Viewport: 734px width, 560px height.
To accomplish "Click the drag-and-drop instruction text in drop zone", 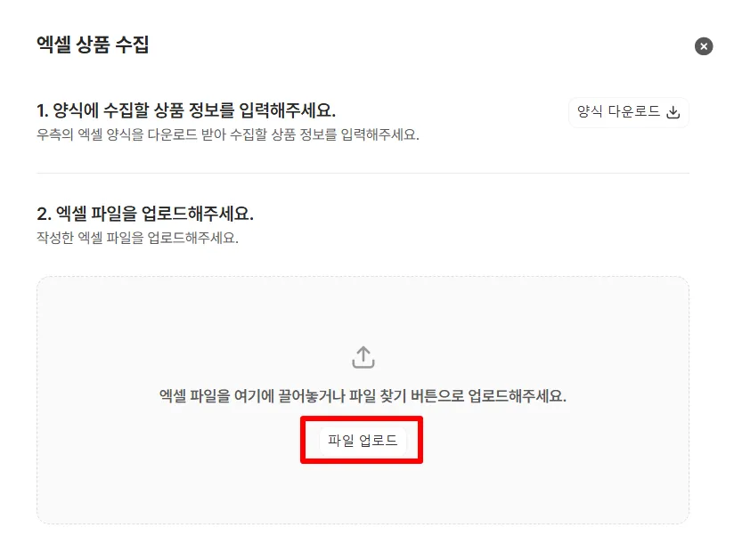I will tap(363, 396).
